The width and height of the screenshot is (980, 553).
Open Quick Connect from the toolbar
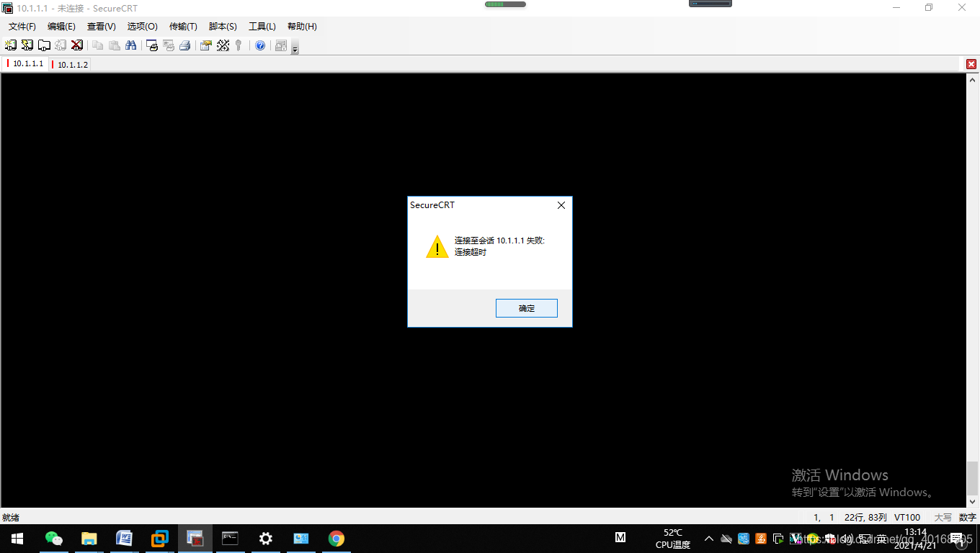27,45
